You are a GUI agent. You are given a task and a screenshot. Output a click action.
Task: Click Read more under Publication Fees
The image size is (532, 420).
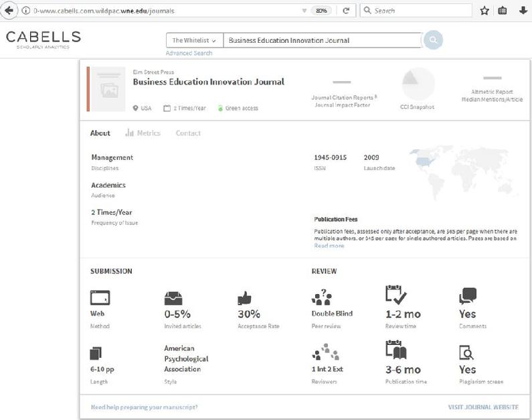coord(329,245)
